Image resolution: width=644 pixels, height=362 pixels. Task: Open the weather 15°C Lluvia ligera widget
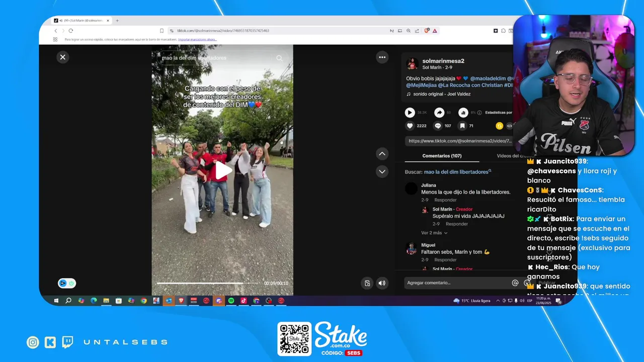[x=472, y=301]
